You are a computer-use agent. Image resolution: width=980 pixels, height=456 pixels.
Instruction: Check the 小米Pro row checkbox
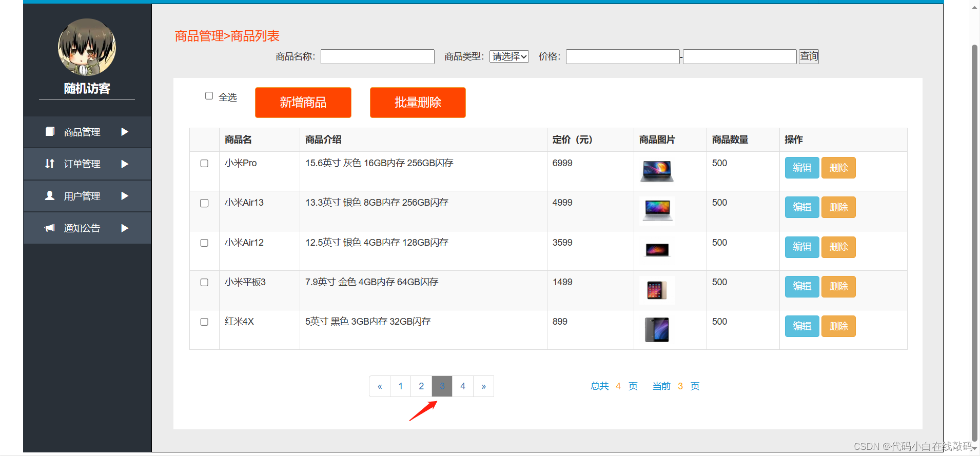pos(204,164)
